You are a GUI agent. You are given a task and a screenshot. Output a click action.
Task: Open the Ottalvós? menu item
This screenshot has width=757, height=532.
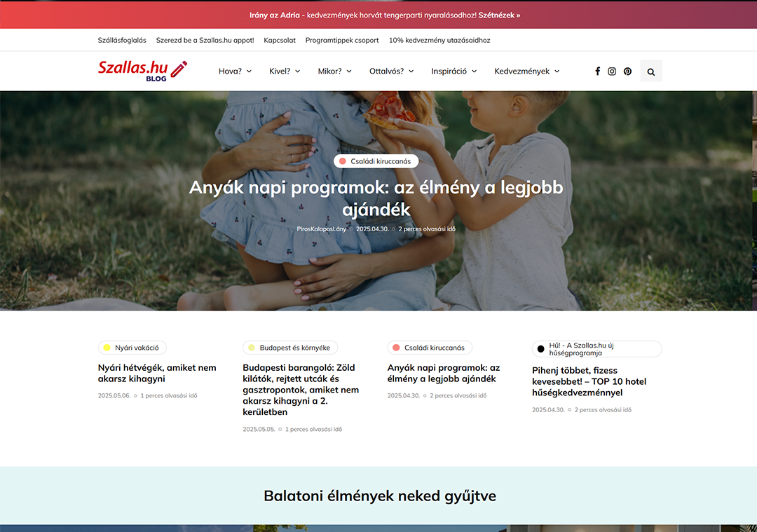(387, 71)
